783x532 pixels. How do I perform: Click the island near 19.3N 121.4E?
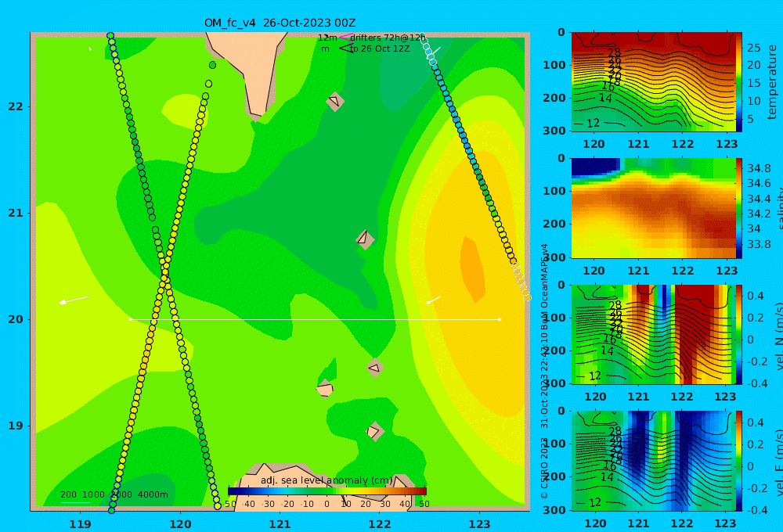(325, 389)
